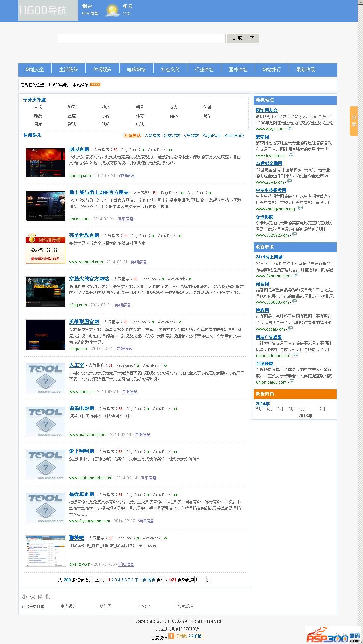363x644 pixels.
Task: Open the 最新收录 navigation tab
Action: [x=306, y=70]
